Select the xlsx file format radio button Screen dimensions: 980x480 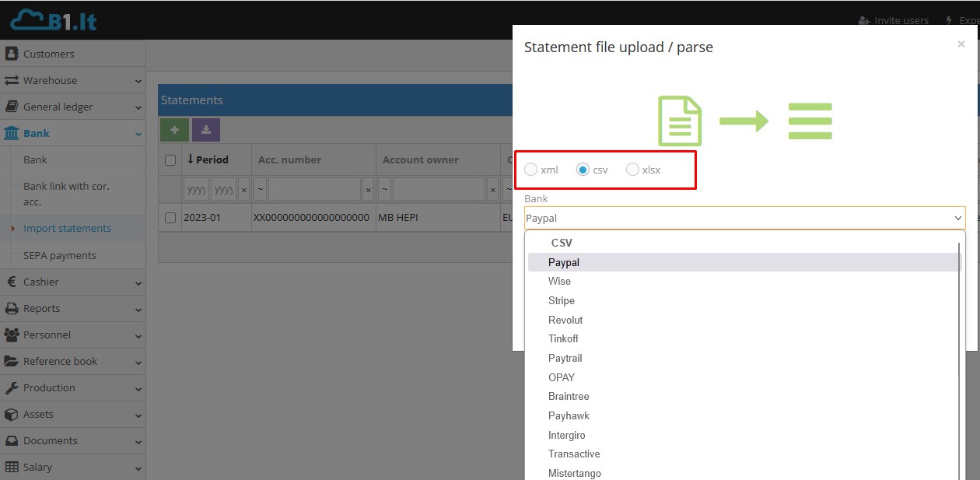pos(632,169)
